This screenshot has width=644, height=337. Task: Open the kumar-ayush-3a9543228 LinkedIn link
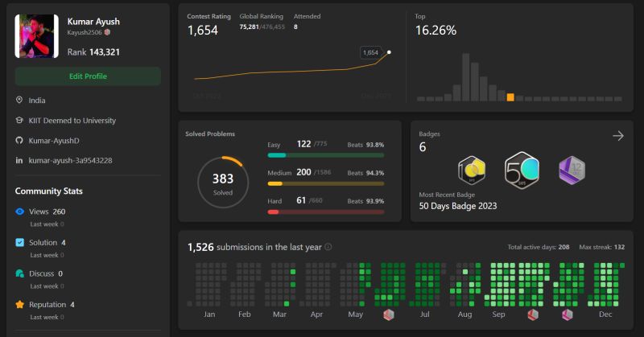coord(70,161)
